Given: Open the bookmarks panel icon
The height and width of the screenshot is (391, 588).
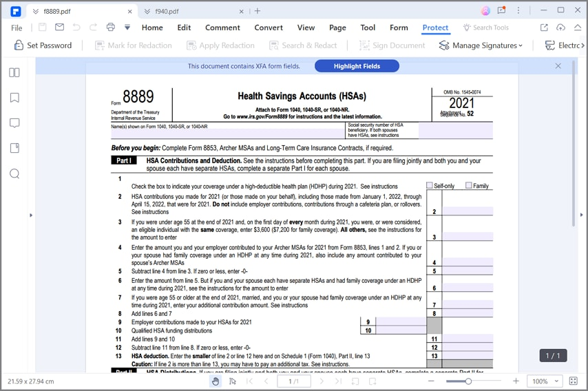Looking at the screenshot, I should pyautogui.click(x=14, y=98).
